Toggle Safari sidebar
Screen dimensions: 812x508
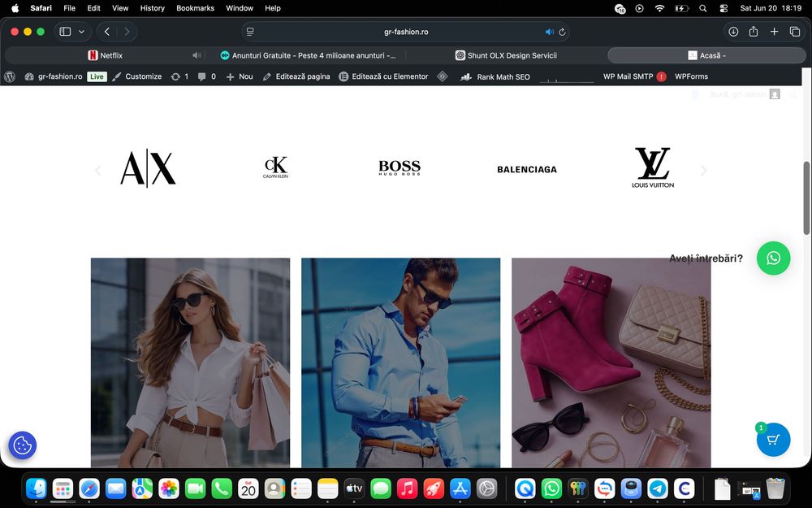pos(65,32)
